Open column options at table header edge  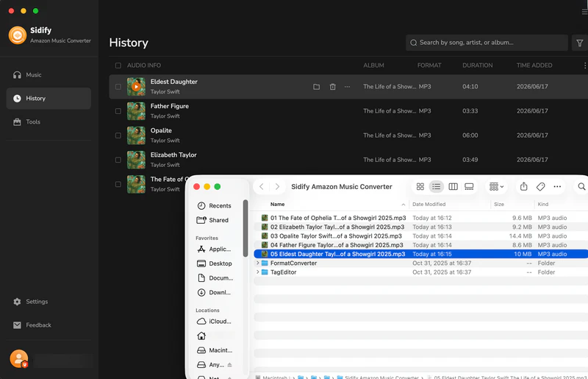(x=584, y=65)
